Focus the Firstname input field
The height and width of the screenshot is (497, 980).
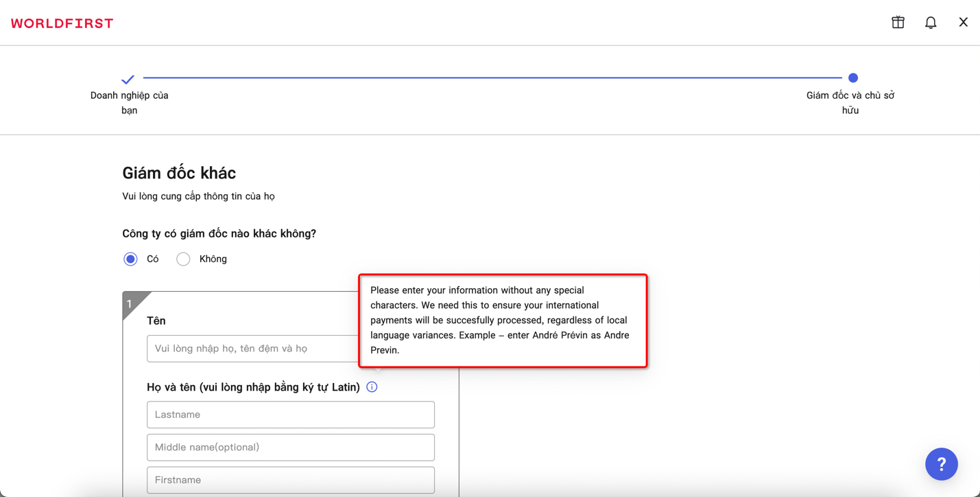[291, 480]
